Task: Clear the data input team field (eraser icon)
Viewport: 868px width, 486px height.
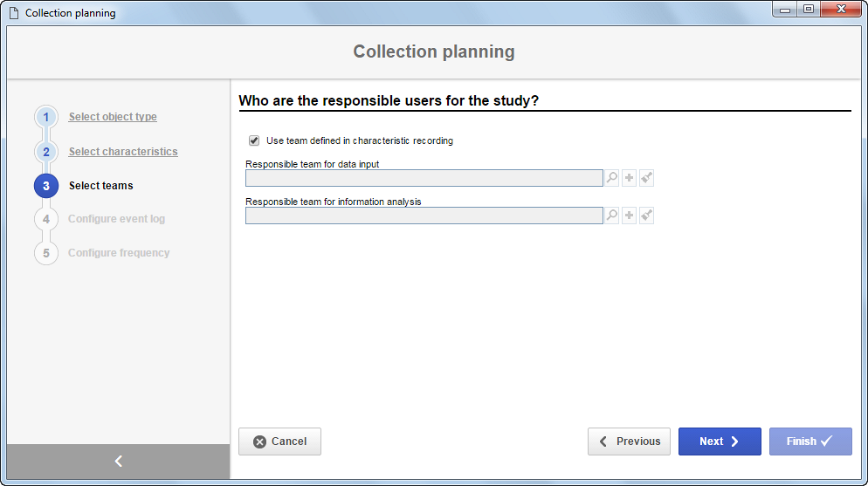Action: 646,178
